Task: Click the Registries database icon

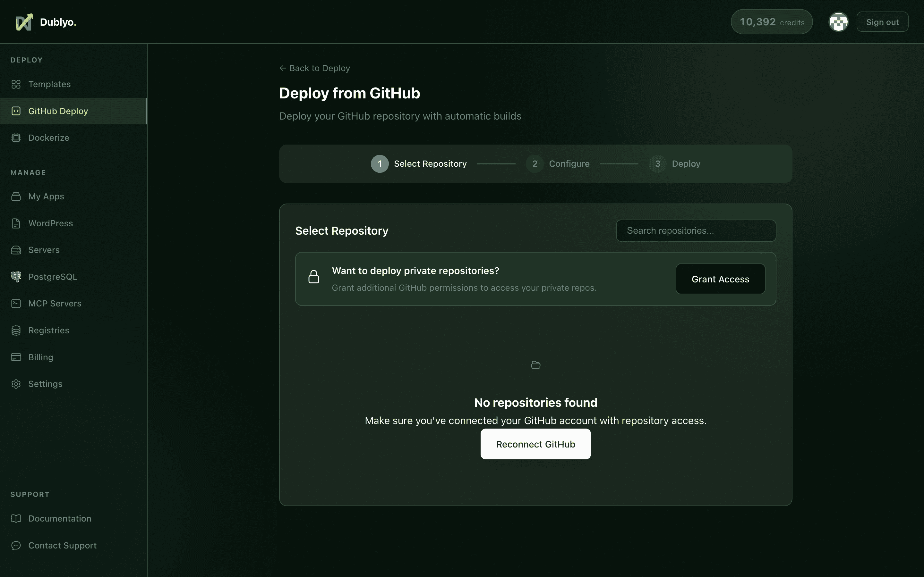Action: (16, 330)
